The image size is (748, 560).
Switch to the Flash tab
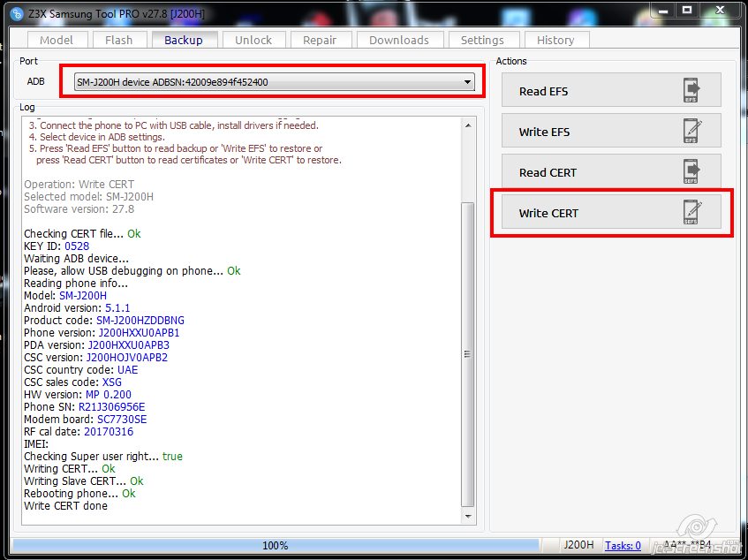119,40
